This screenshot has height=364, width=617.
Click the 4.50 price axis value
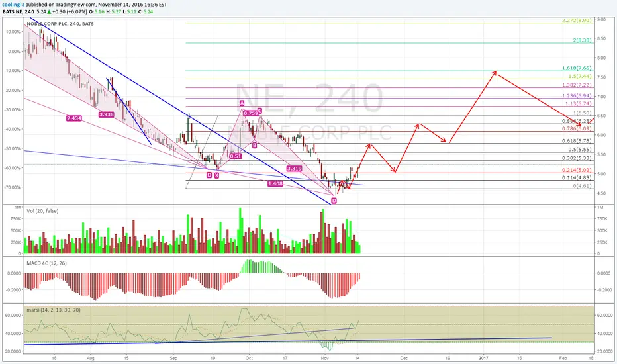coord(601,193)
